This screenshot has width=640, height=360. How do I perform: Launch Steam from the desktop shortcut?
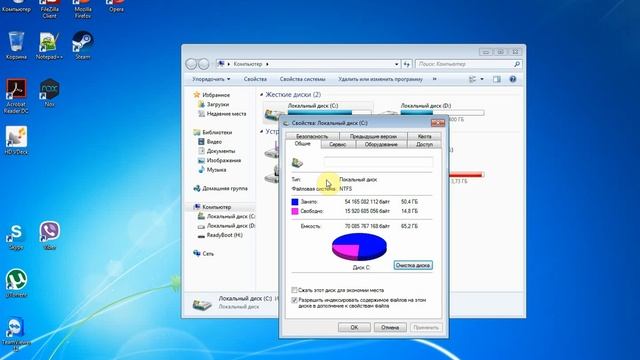82,45
